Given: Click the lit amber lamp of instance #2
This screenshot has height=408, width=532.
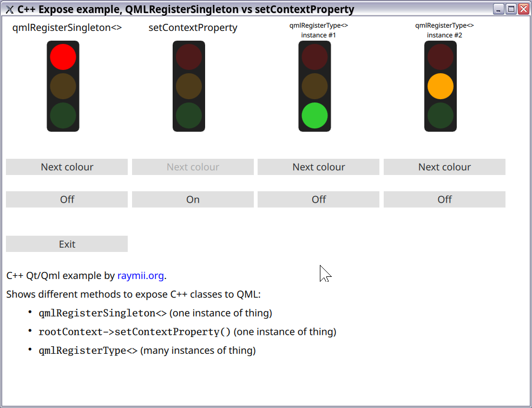Looking at the screenshot, I should coord(441,86).
